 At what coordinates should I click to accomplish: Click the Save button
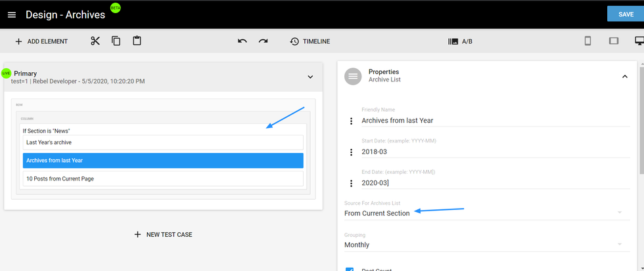tap(625, 14)
